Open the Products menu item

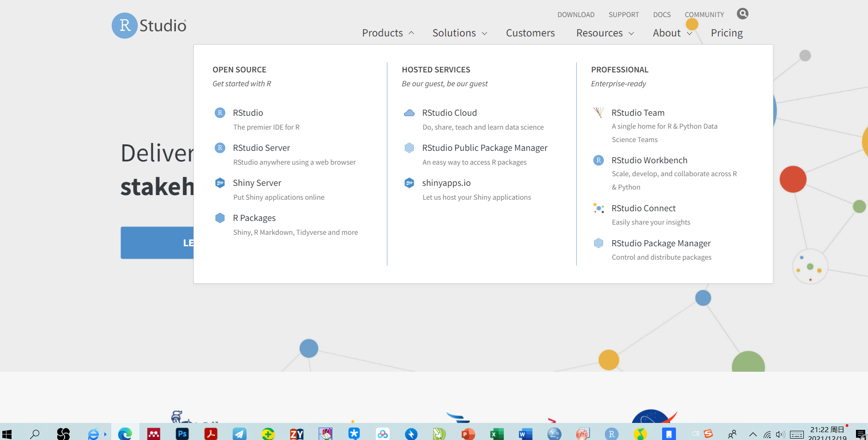tap(382, 33)
